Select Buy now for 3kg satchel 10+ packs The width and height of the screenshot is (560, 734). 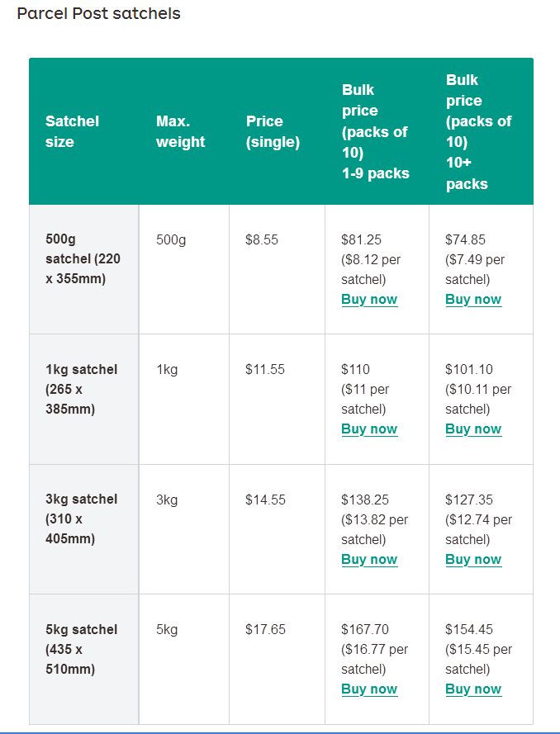pyautogui.click(x=473, y=559)
